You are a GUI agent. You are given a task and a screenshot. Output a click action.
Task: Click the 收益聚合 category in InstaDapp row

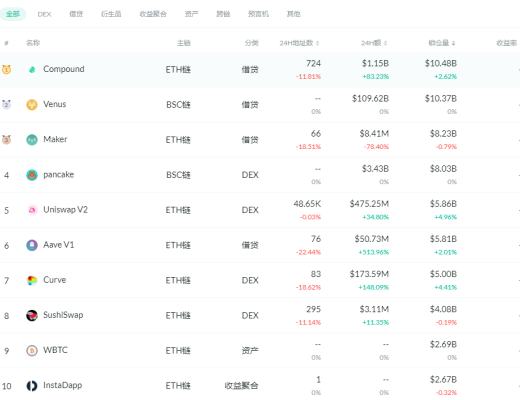click(x=241, y=386)
